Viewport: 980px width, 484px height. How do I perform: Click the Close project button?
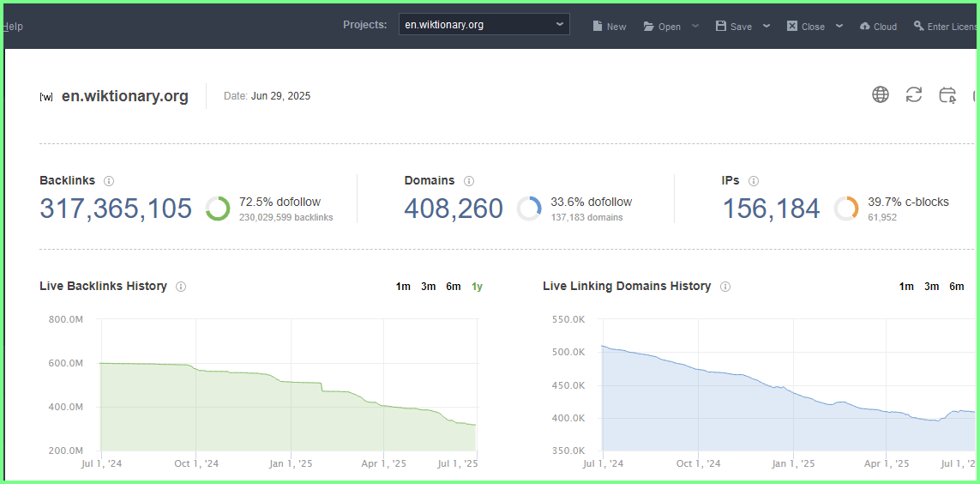[x=806, y=27]
